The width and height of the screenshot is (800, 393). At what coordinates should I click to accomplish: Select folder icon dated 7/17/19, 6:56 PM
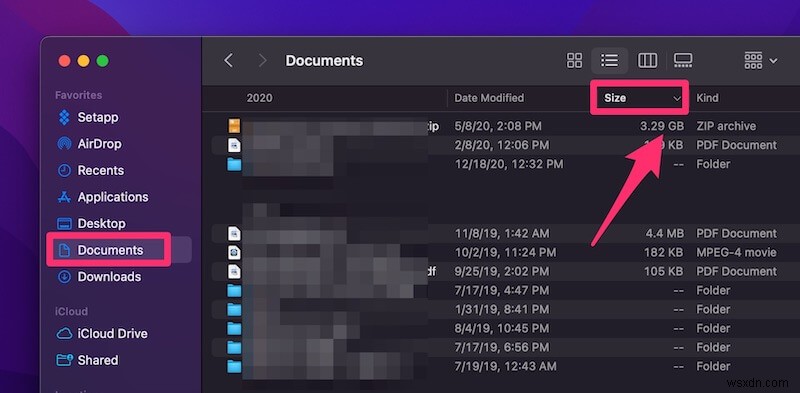[x=234, y=348]
